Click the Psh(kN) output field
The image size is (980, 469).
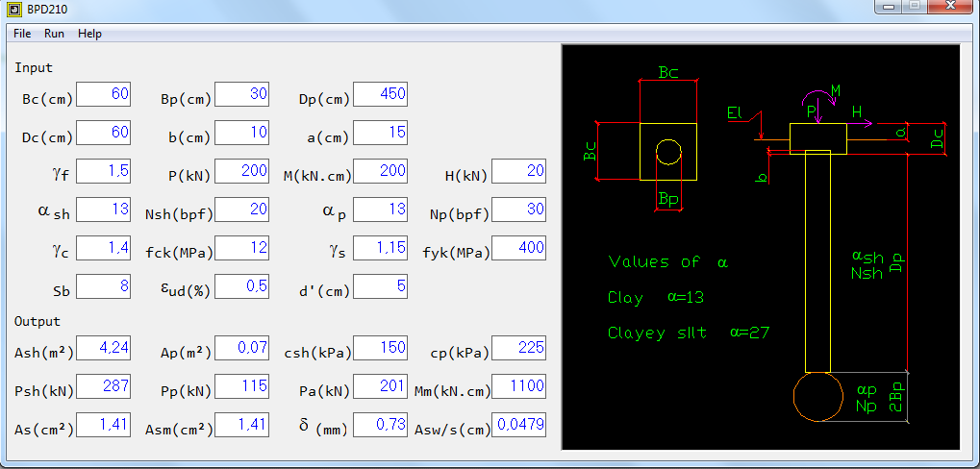click(x=103, y=386)
